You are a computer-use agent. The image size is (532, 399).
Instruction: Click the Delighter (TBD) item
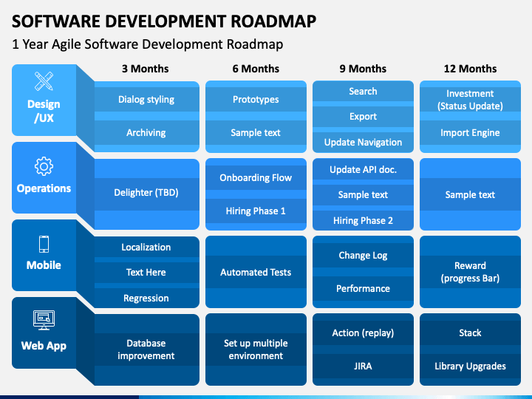(146, 193)
